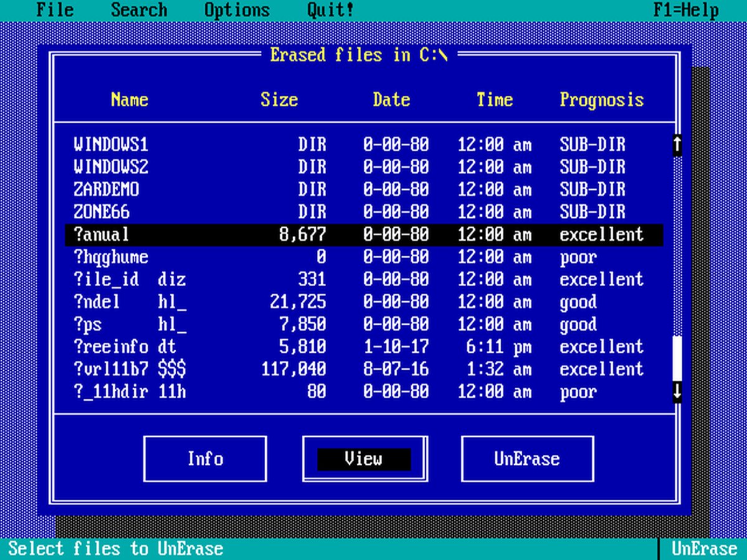Click the scroll down arrow of the file list
The width and height of the screenshot is (747, 560).
click(x=677, y=391)
